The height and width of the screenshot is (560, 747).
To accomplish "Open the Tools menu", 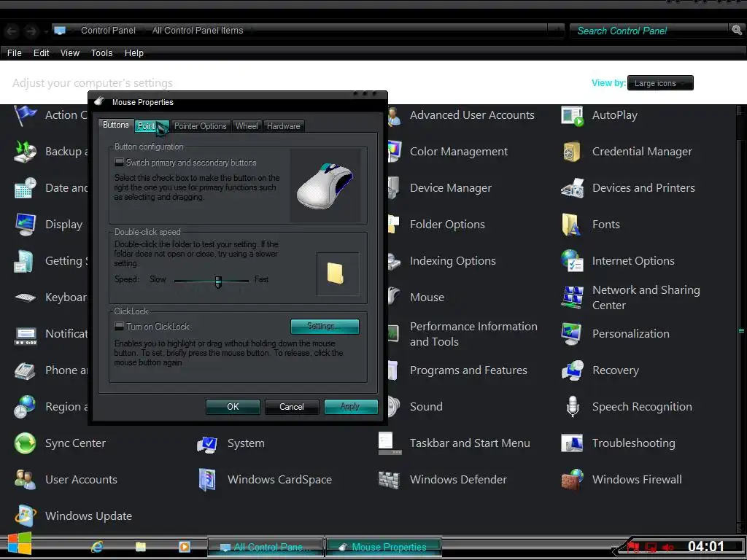I will click(101, 52).
